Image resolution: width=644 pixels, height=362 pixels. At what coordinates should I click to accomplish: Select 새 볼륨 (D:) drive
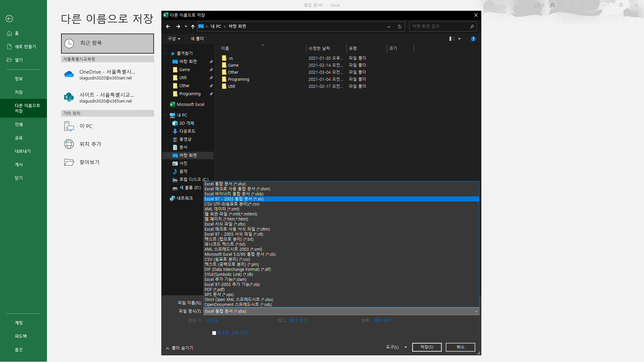tap(186, 188)
